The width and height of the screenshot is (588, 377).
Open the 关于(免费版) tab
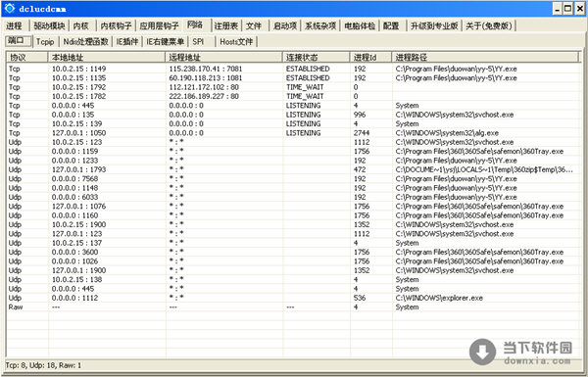[489, 25]
